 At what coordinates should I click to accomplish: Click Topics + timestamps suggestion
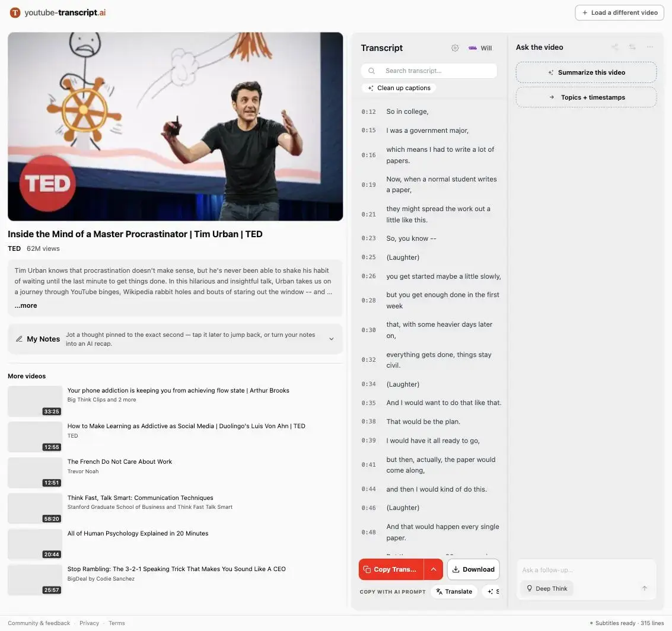pos(586,97)
